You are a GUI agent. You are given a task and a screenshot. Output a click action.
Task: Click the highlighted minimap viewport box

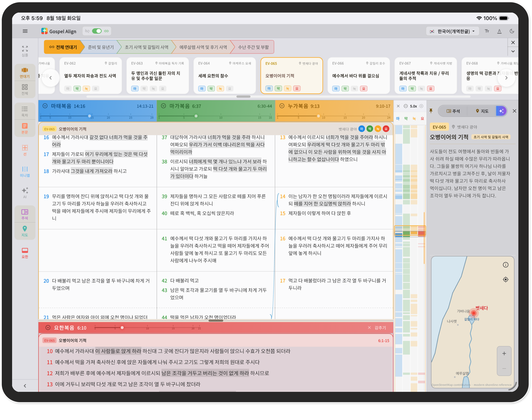pos(410,231)
